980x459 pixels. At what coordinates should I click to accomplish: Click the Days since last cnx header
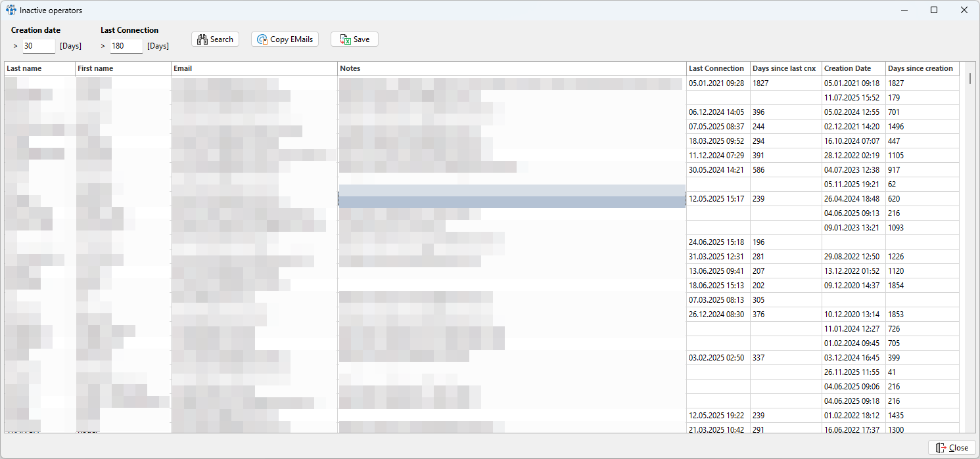pyautogui.click(x=785, y=68)
